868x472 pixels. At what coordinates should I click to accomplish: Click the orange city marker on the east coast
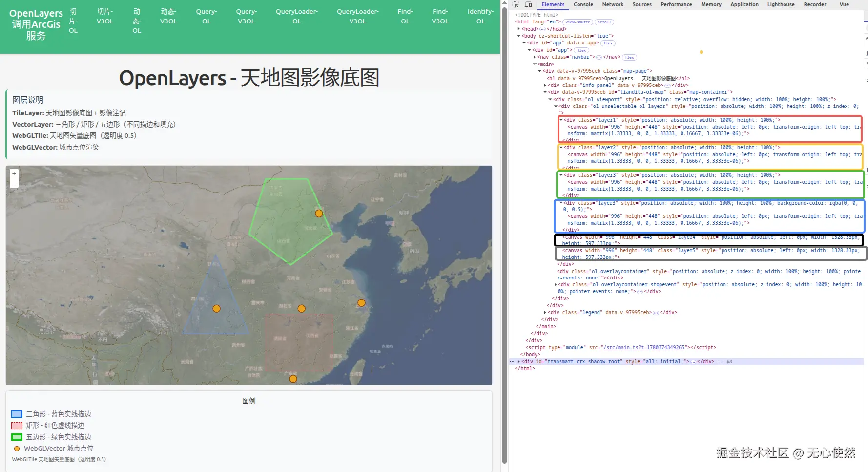[361, 302]
